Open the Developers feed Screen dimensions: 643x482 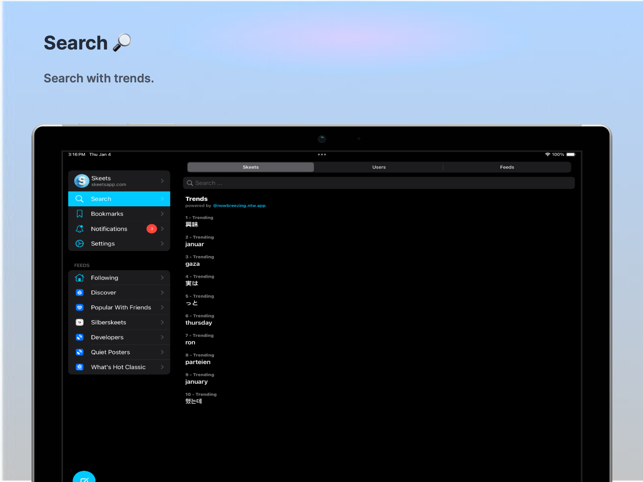119,337
